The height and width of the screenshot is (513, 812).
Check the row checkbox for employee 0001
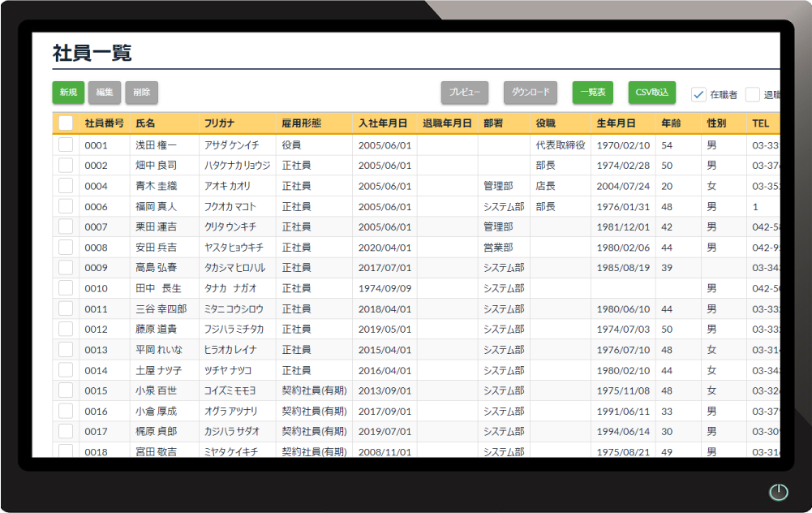66,144
